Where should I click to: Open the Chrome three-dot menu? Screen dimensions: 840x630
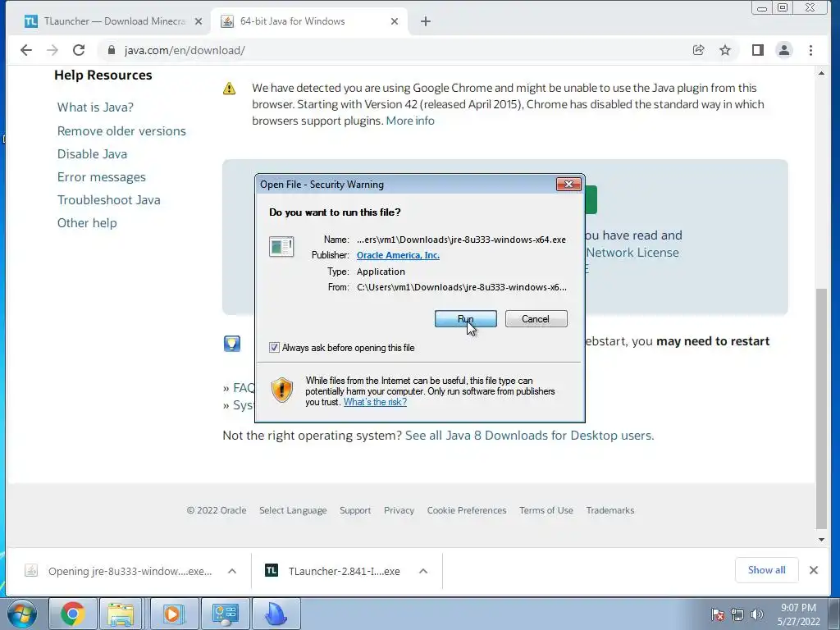(810, 50)
